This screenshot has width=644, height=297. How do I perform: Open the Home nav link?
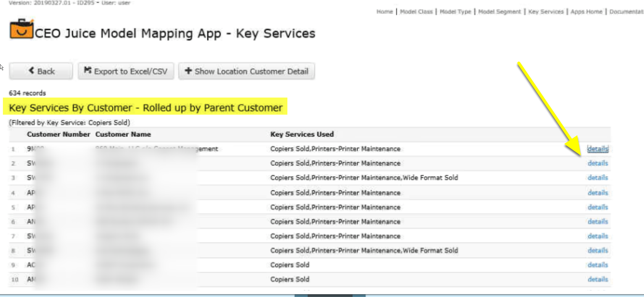pyautogui.click(x=384, y=12)
